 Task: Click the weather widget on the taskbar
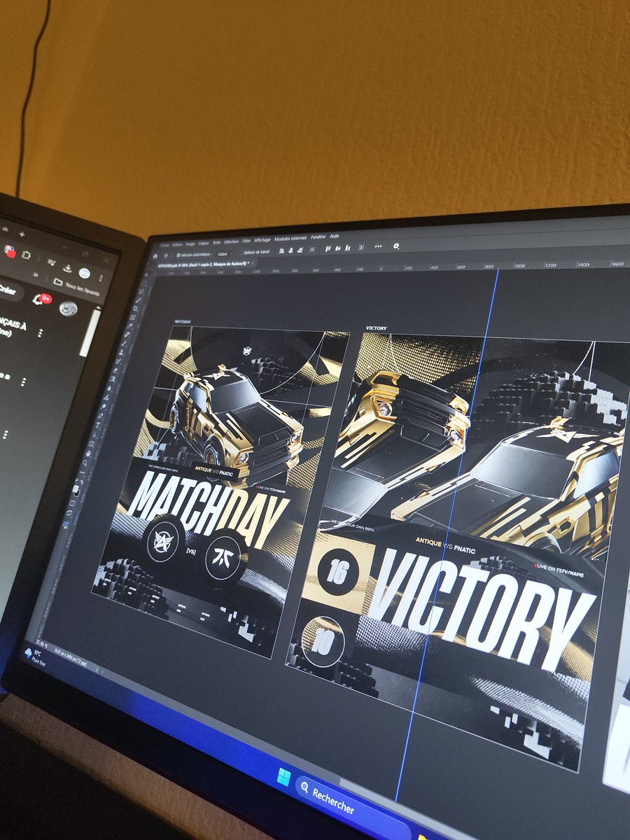click(36, 656)
